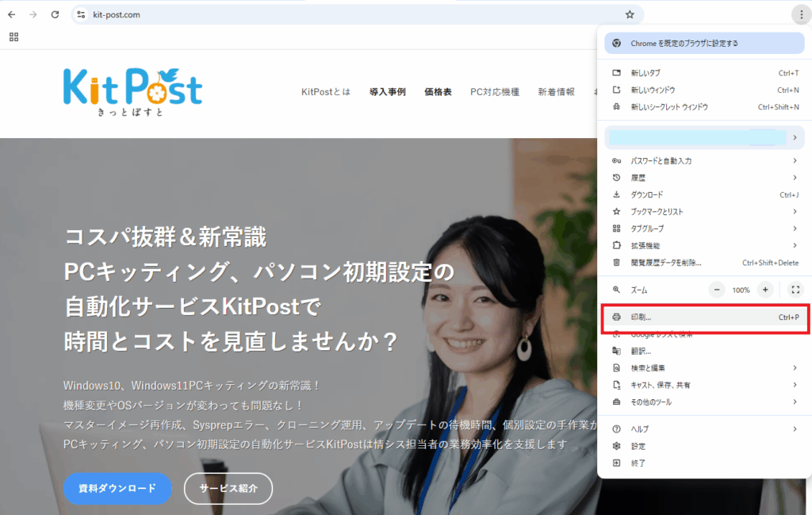This screenshot has width=812, height=515.
Task: Open the apps grid icon on bookmarks bar
Action: point(14,37)
